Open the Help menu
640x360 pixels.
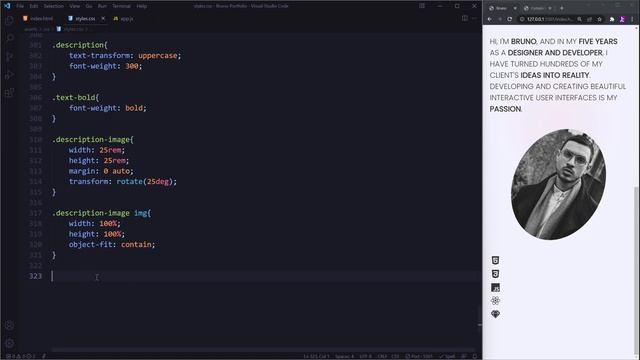coord(142,6)
